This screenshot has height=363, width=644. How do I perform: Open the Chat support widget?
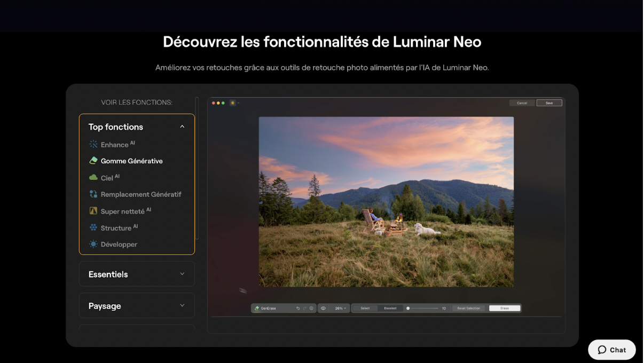612,350
